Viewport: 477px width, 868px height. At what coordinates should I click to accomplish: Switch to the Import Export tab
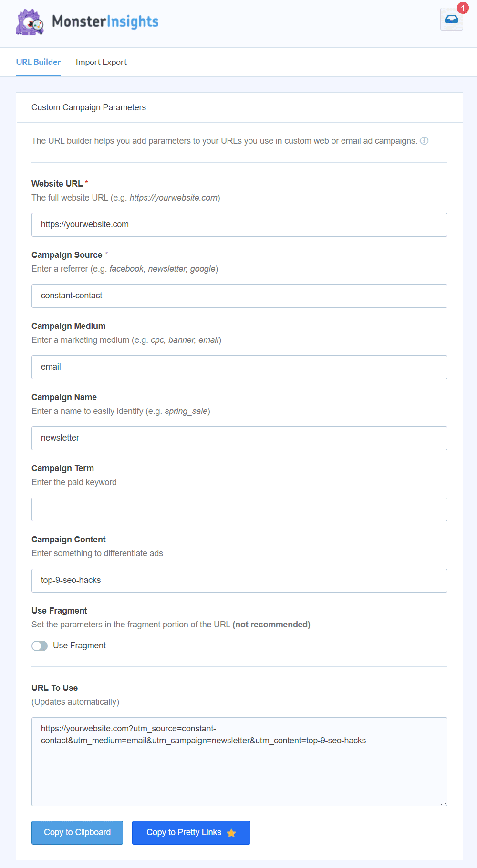[x=101, y=62]
